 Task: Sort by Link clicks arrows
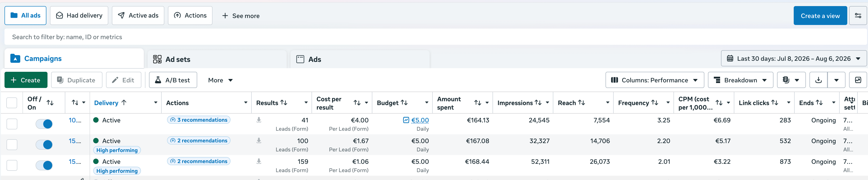[775, 102]
